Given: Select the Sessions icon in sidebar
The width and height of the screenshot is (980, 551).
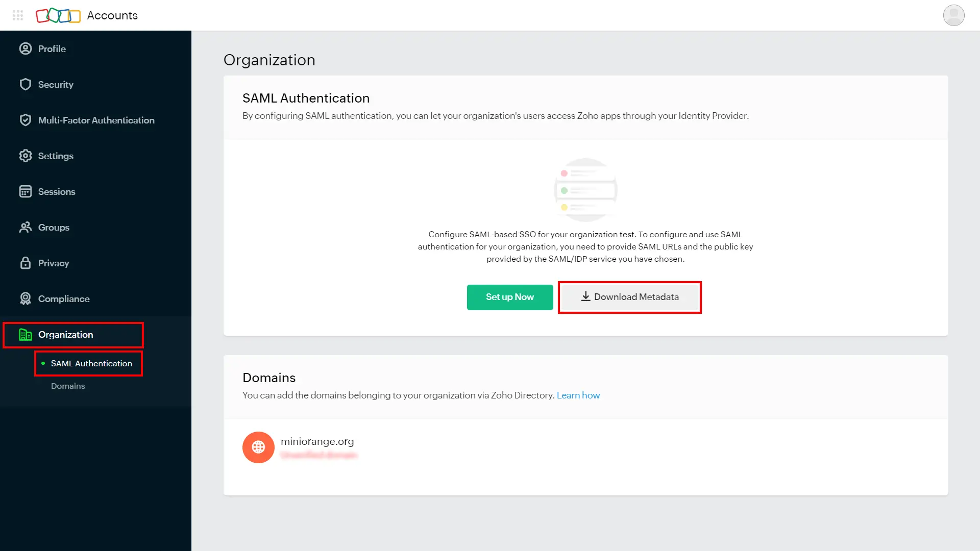Looking at the screenshot, I should pyautogui.click(x=25, y=191).
